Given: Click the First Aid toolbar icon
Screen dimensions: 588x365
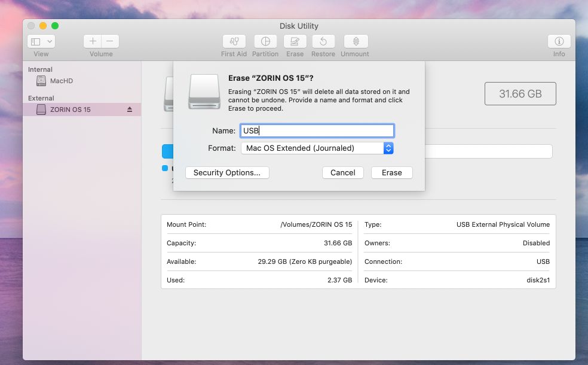Looking at the screenshot, I should (x=234, y=41).
